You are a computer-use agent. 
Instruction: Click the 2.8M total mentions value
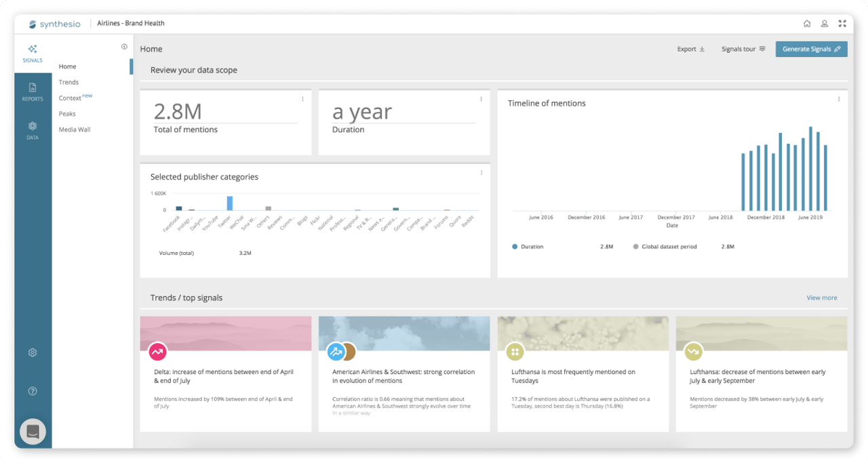pyautogui.click(x=178, y=111)
